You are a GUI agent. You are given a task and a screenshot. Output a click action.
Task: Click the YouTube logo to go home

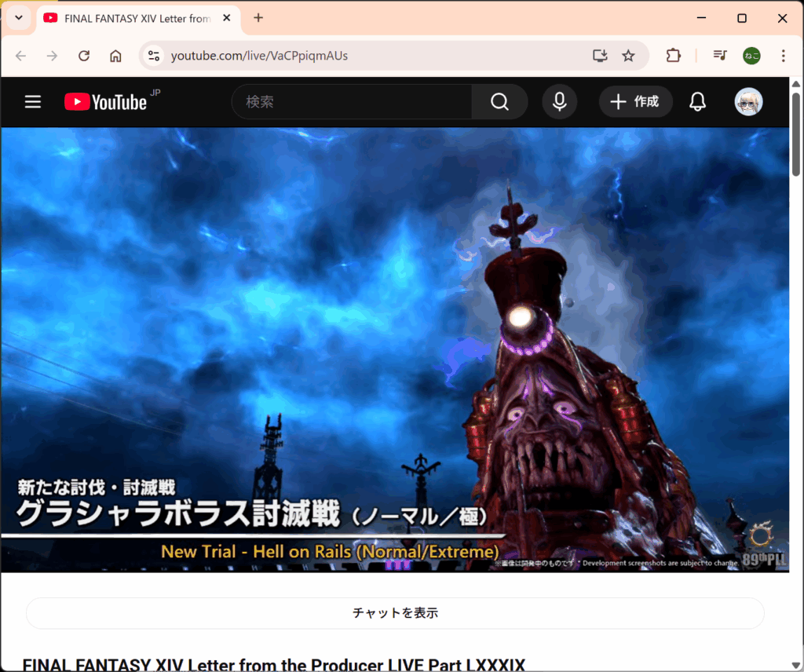pos(105,102)
